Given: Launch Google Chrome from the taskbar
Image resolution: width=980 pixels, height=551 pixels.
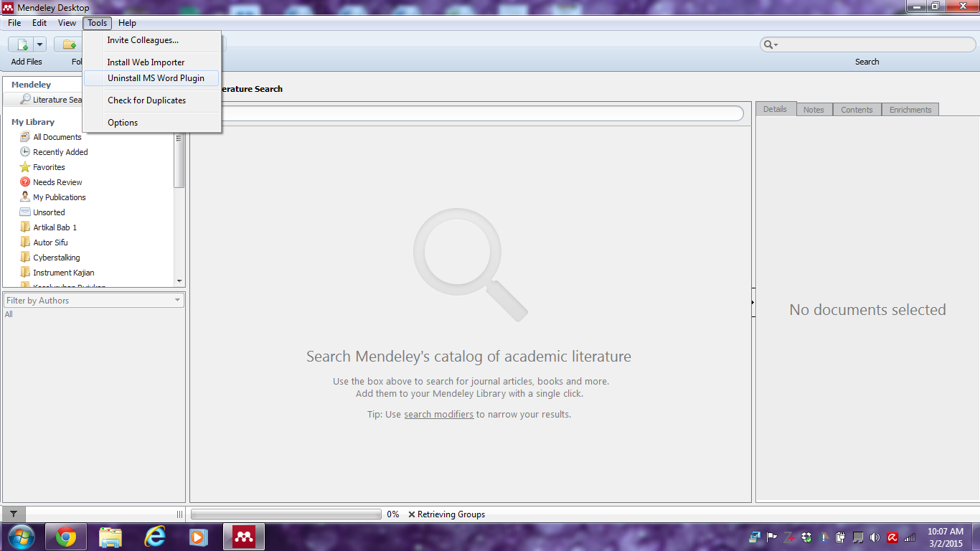Looking at the screenshot, I should click(66, 537).
